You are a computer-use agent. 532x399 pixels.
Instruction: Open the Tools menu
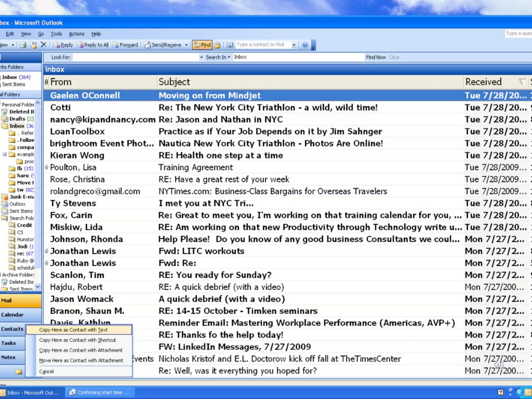tap(56, 34)
